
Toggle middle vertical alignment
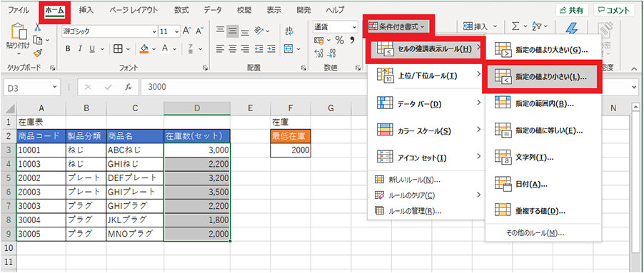point(233,31)
